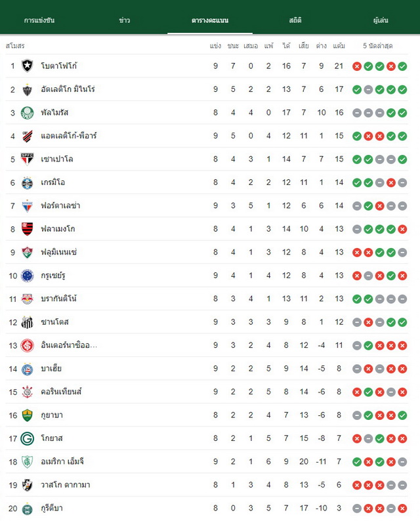This screenshot has width=420, height=521.
Task: Click the แต้ม points column header
Action: [x=339, y=45]
